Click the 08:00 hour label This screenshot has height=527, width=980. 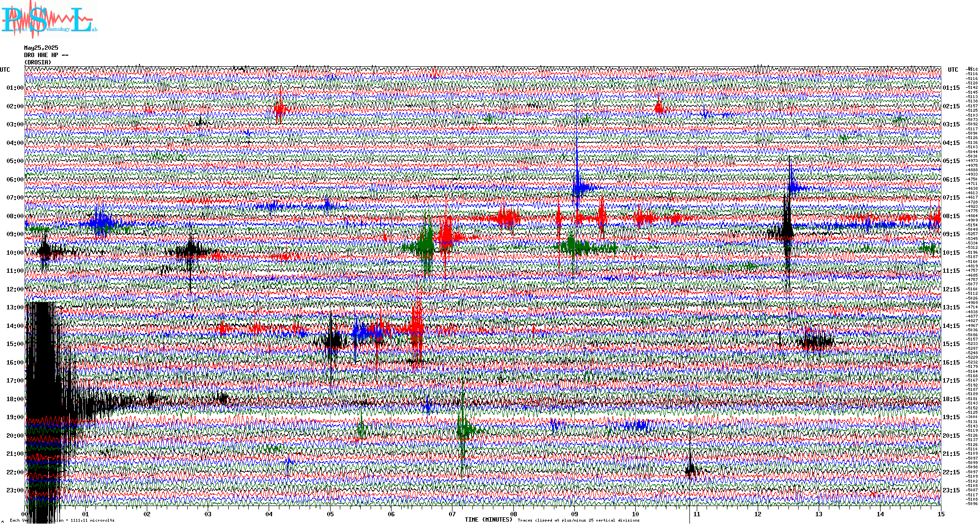tap(15, 216)
